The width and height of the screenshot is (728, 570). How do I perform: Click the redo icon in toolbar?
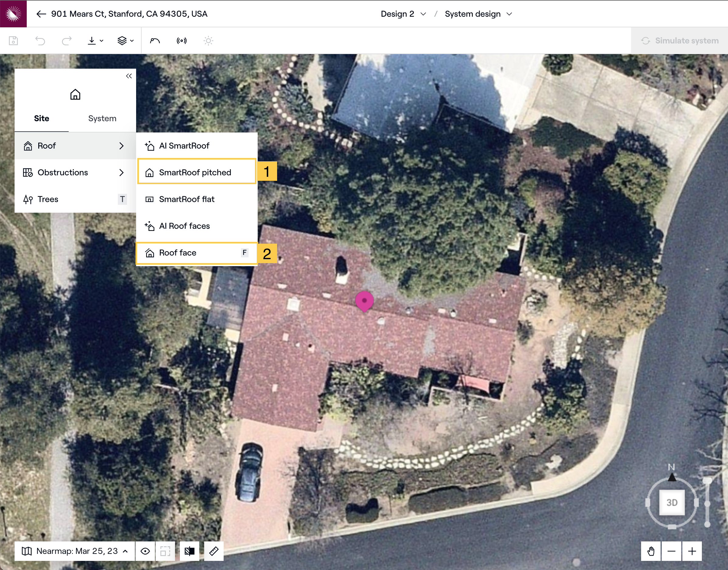67,41
